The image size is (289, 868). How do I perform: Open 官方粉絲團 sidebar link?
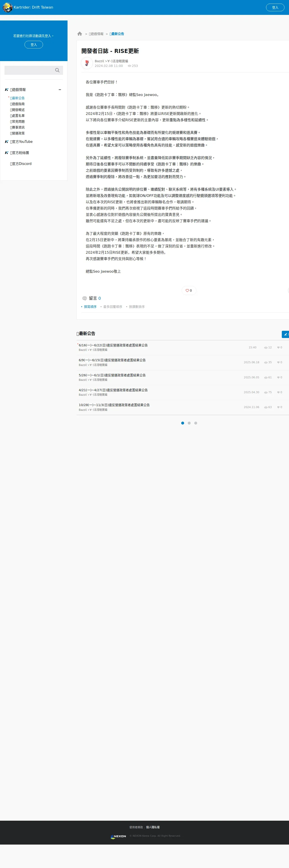pos(20,153)
